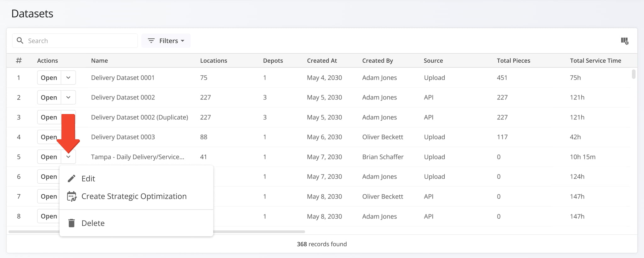The width and height of the screenshot is (644, 258).
Task: Open Delivery Dataset 0001
Action: pos(49,77)
